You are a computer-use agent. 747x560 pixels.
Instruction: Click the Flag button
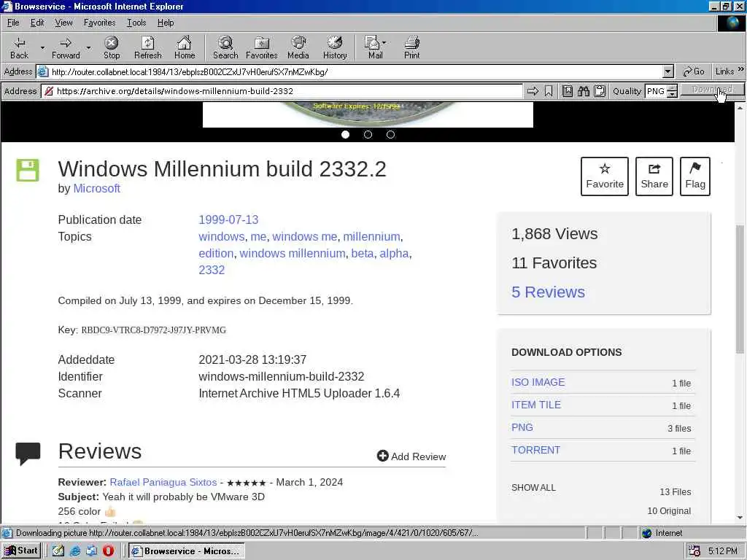(x=695, y=176)
